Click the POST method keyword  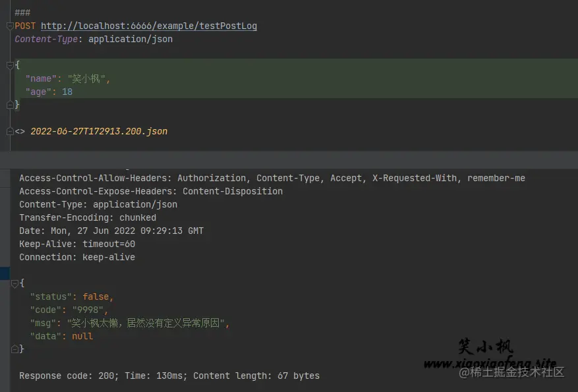tap(25, 26)
